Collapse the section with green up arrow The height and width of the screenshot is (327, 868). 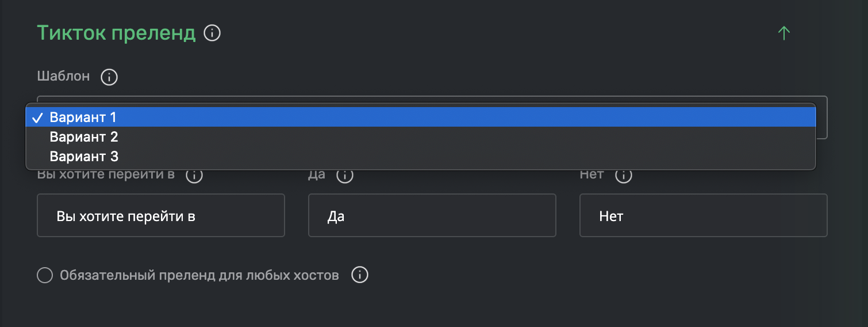[783, 33]
